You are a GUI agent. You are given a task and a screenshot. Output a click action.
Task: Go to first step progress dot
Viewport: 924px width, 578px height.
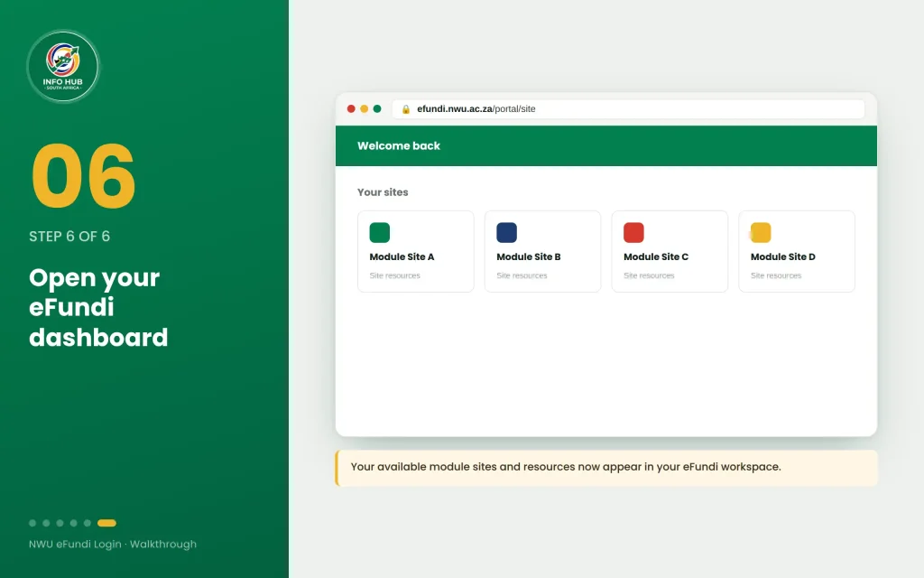[32, 523]
